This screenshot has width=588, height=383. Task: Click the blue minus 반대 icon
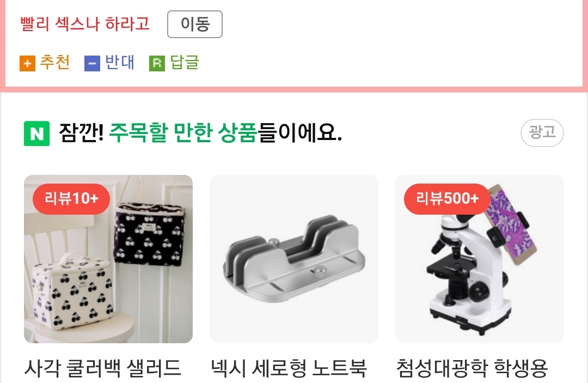point(92,63)
